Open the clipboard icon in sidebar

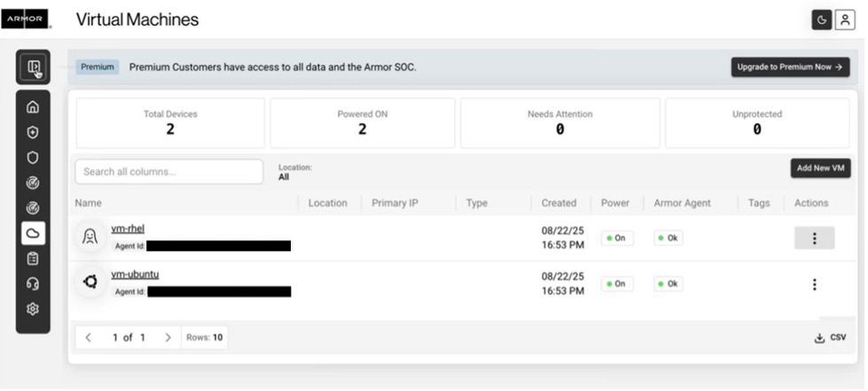pos(33,258)
